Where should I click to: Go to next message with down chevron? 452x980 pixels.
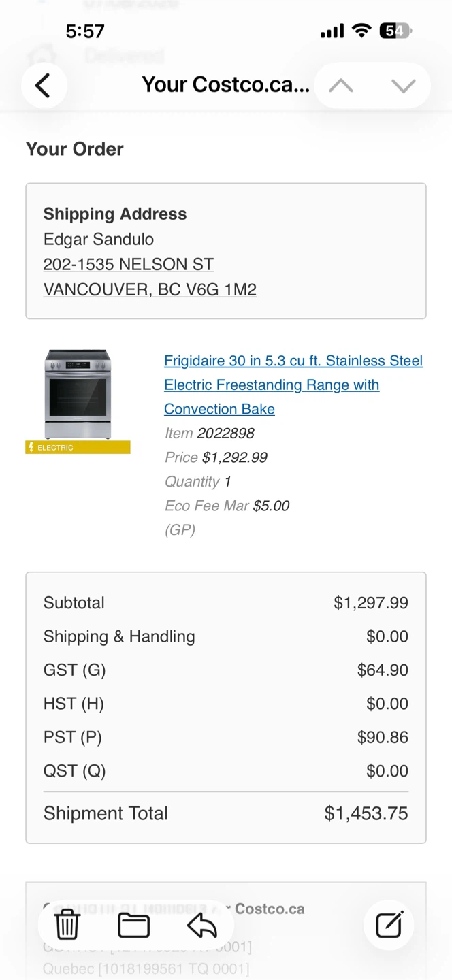pos(404,86)
